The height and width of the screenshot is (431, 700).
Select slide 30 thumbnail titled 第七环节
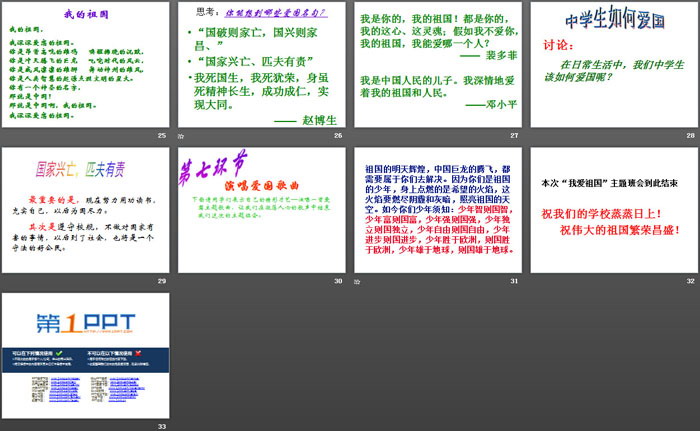pos(262,210)
